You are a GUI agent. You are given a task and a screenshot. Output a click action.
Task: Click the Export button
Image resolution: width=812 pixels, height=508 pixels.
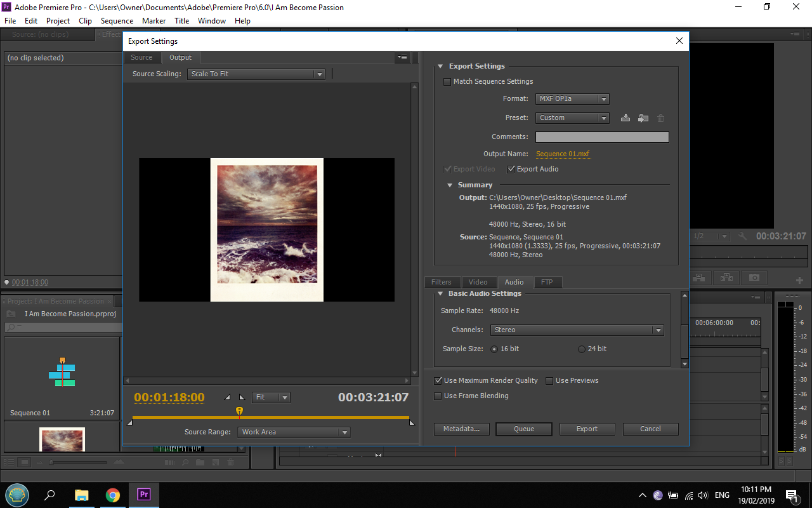[x=587, y=429]
